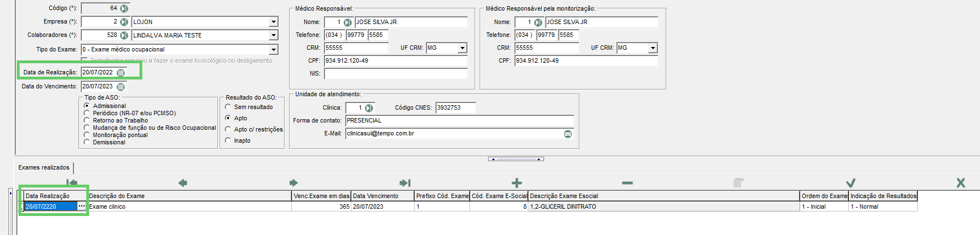The height and width of the screenshot is (235, 980).
Task: Go to last exam record
Action: (x=405, y=183)
